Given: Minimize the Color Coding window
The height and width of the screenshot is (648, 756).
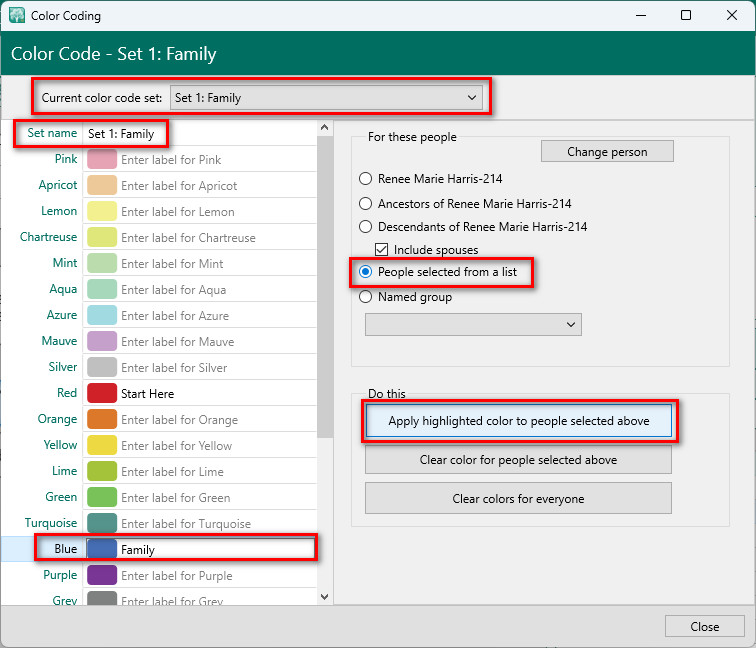Looking at the screenshot, I should pyautogui.click(x=641, y=15).
